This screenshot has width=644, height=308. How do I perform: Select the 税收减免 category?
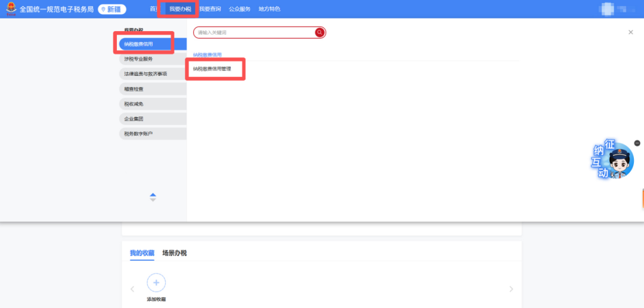tap(153, 104)
